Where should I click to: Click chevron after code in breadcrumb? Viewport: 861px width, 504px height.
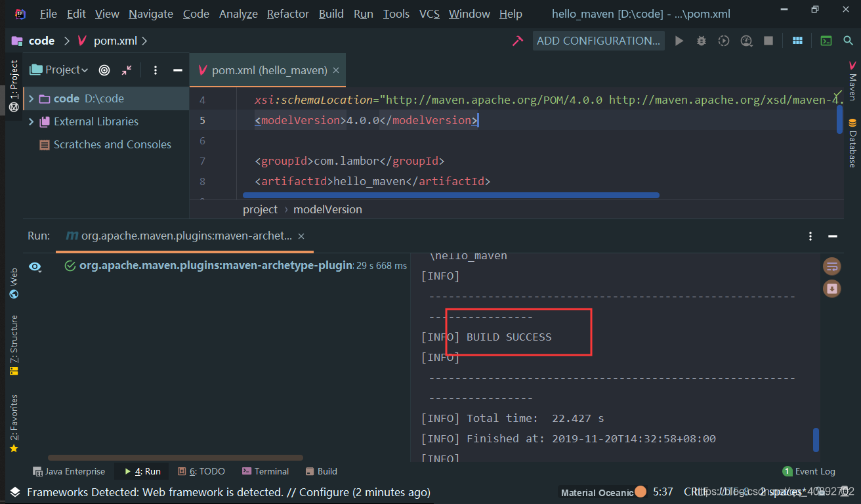67,41
